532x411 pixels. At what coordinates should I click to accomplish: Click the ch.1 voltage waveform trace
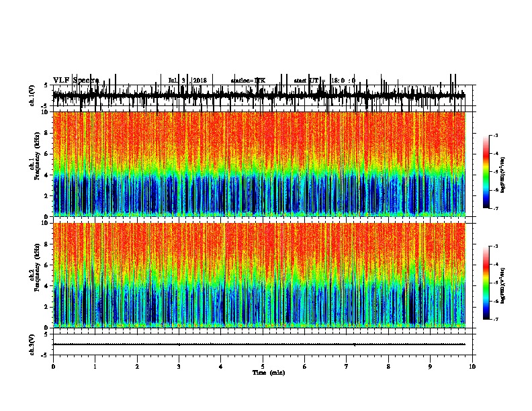coord(259,95)
